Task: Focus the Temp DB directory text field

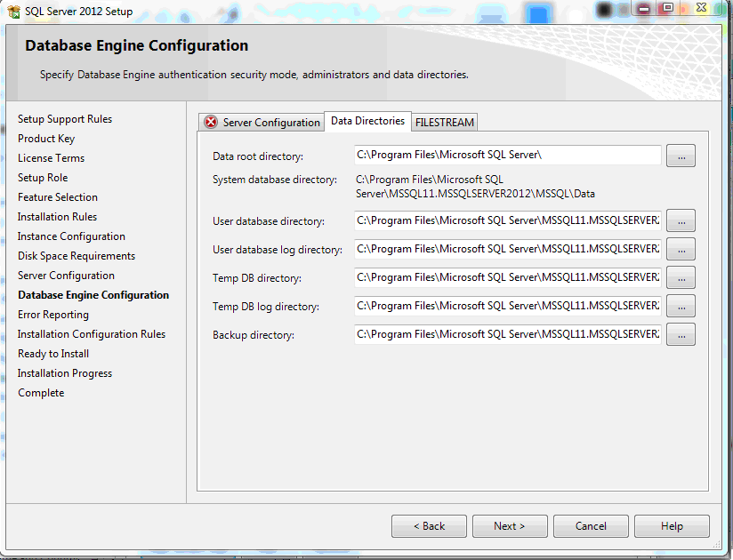Action: (x=507, y=277)
